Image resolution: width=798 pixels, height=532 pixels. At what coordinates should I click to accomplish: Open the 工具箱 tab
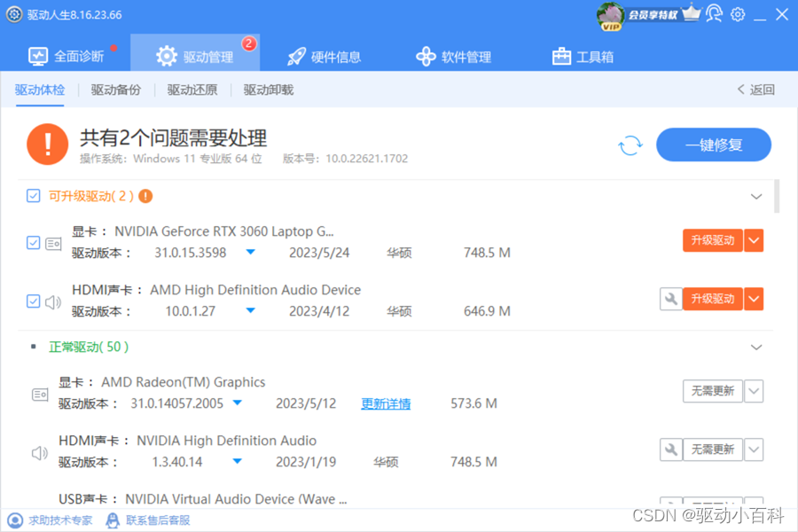[583, 57]
